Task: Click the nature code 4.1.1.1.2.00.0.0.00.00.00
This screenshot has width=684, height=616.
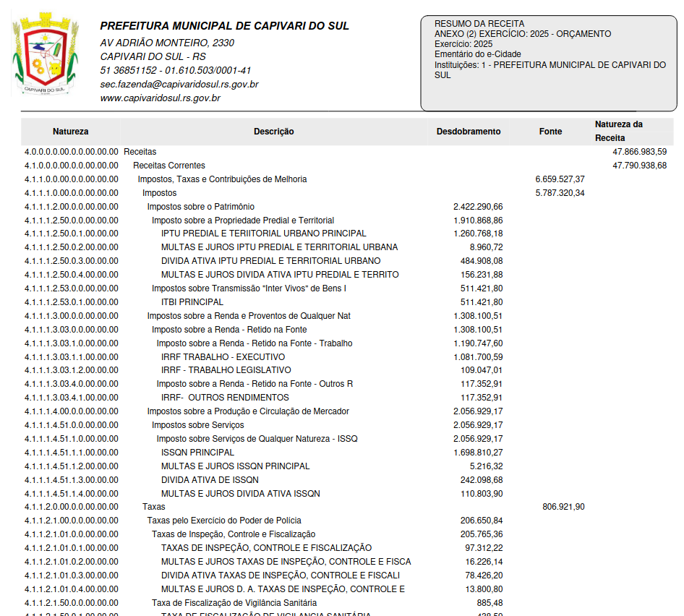Action: pos(71,207)
